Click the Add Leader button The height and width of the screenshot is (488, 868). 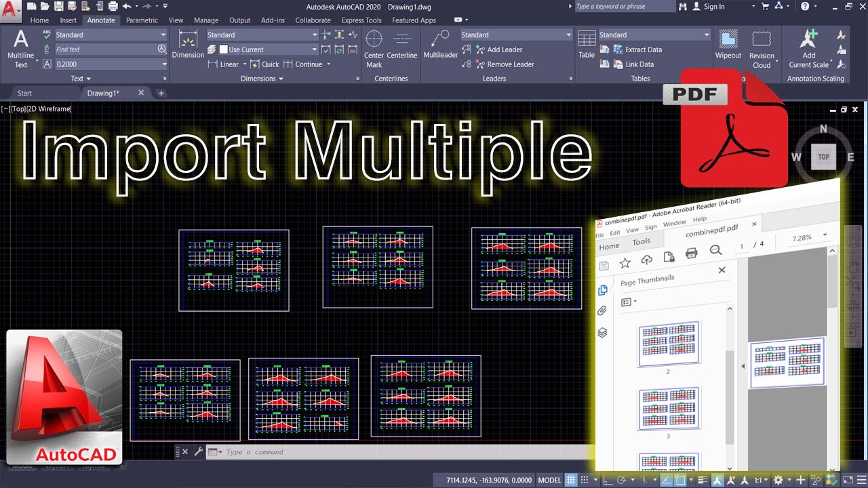498,49
